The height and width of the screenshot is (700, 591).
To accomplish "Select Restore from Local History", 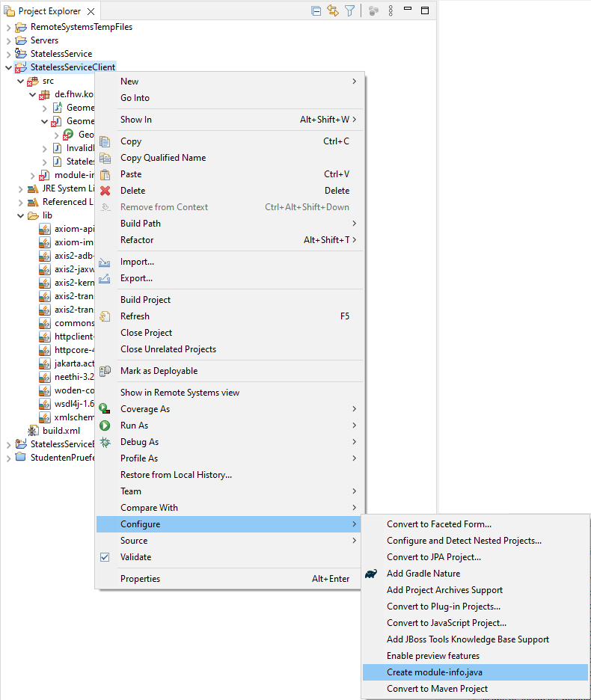I will (x=230, y=475).
